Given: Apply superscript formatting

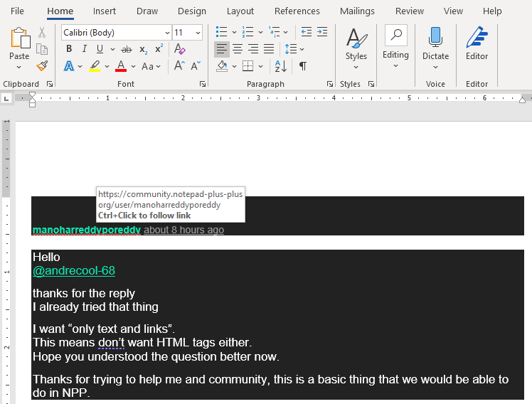Looking at the screenshot, I should point(159,48).
